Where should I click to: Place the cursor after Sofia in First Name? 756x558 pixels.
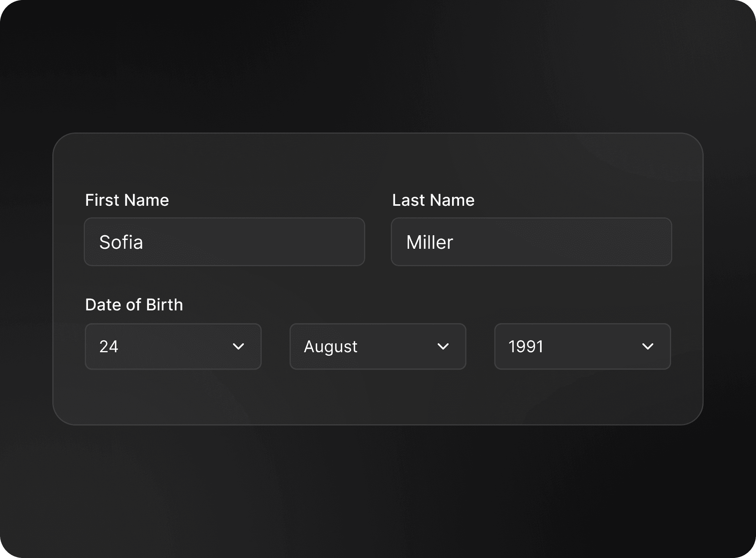tap(145, 242)
